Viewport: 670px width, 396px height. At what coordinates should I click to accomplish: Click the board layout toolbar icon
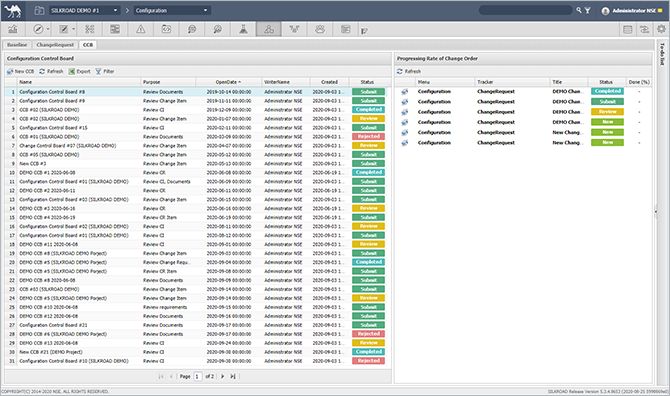click(x=115, y=29)
